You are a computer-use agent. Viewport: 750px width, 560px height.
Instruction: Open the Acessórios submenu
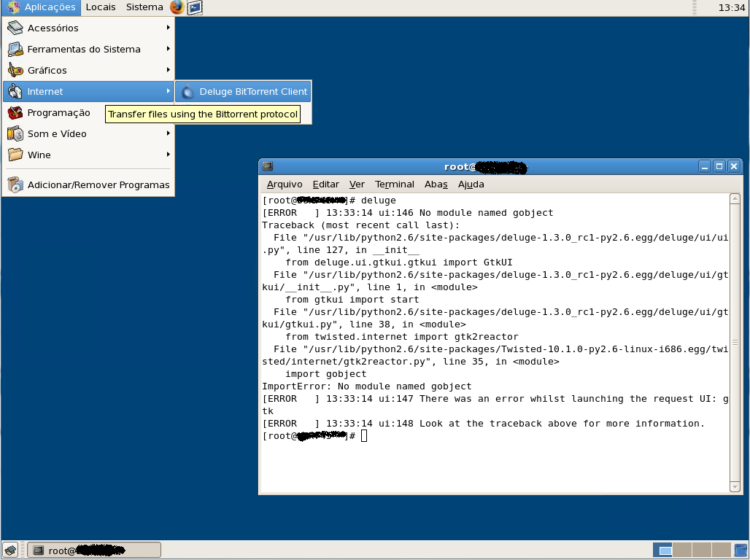click(89, 28)
